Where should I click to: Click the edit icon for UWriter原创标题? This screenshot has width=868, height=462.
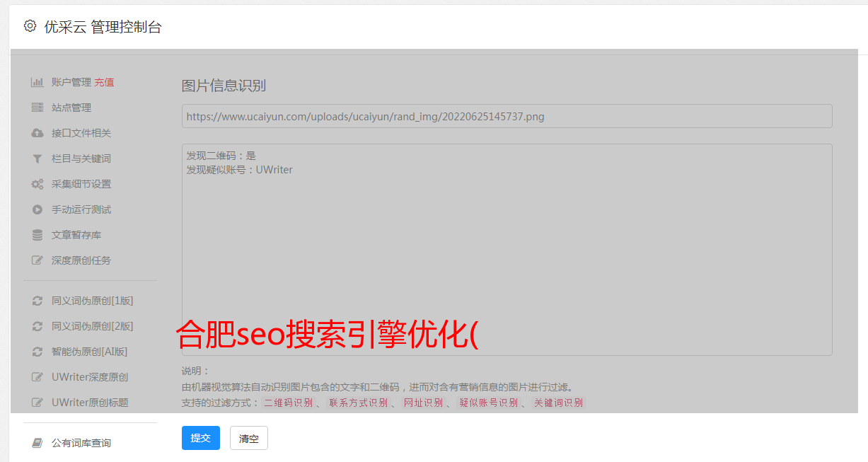[x=37, y=403]
